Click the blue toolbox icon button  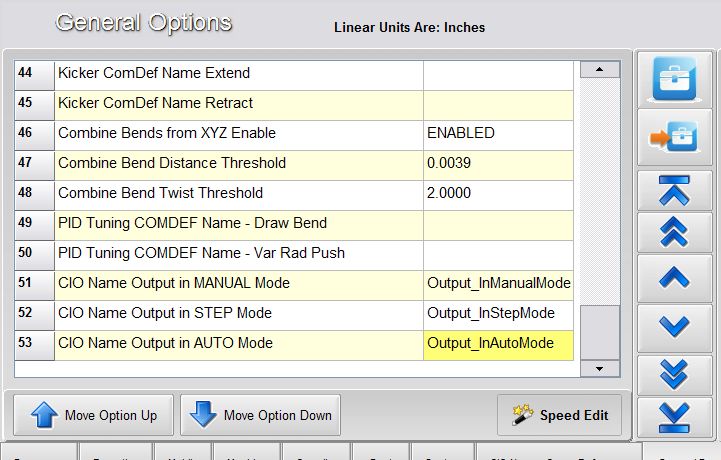click(x=675, y=79)
